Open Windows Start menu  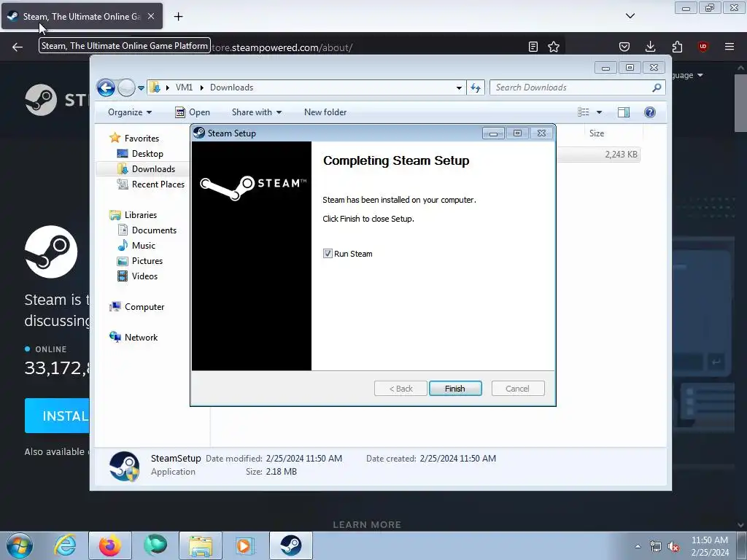pos(20,545)
